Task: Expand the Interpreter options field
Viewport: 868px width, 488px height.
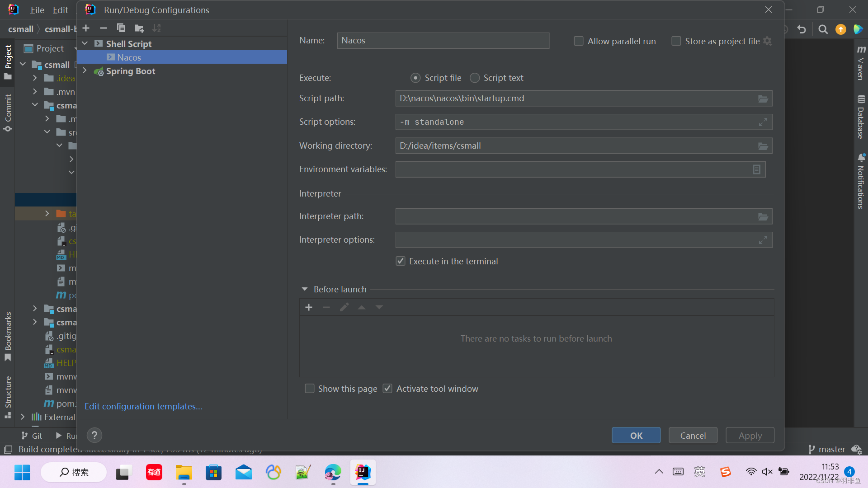Action: (763, 240)
